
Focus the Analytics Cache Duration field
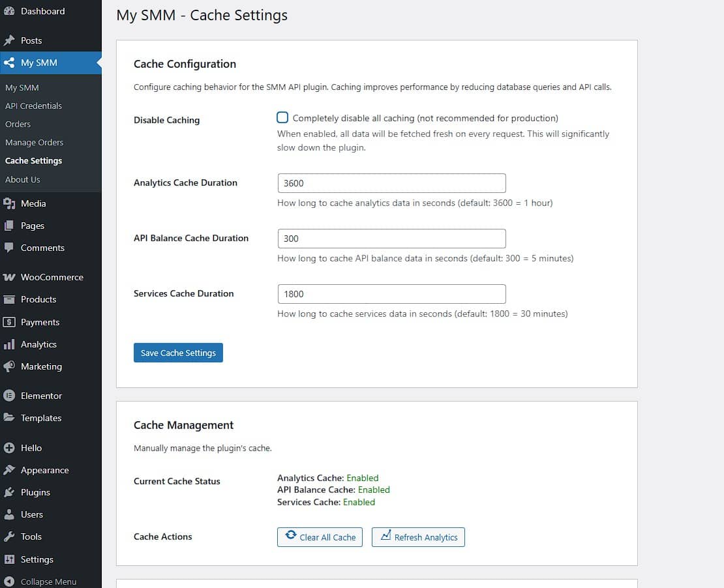[391, 183]
